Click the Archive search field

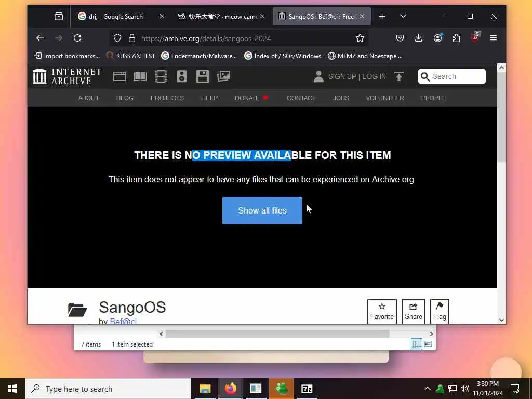click(x=452, y=76)
